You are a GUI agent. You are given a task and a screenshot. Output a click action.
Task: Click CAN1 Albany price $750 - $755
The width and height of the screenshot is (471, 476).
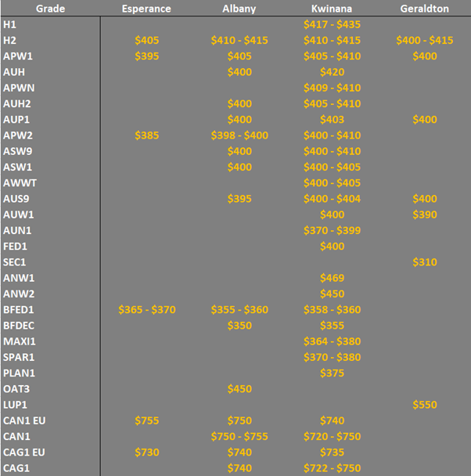tap(239, 436)
